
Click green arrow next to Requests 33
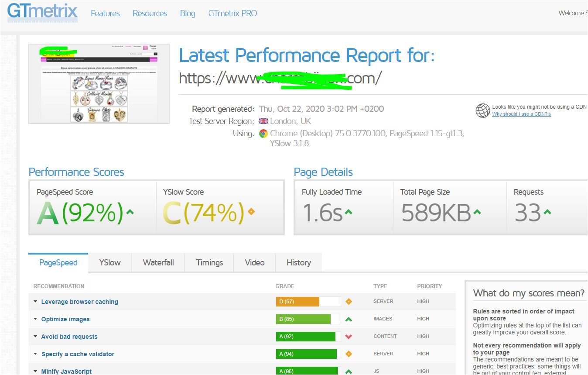(547, 213)
